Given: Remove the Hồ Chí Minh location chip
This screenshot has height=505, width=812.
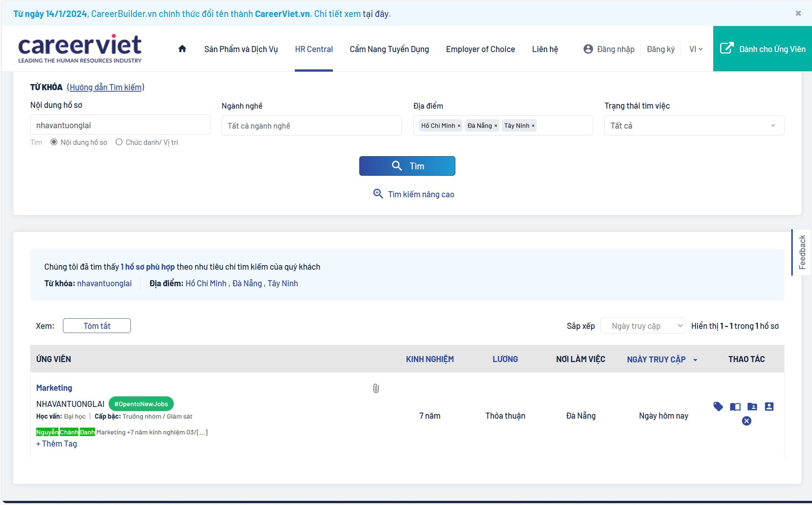Looking at the screenshot, I should [459, 126].
